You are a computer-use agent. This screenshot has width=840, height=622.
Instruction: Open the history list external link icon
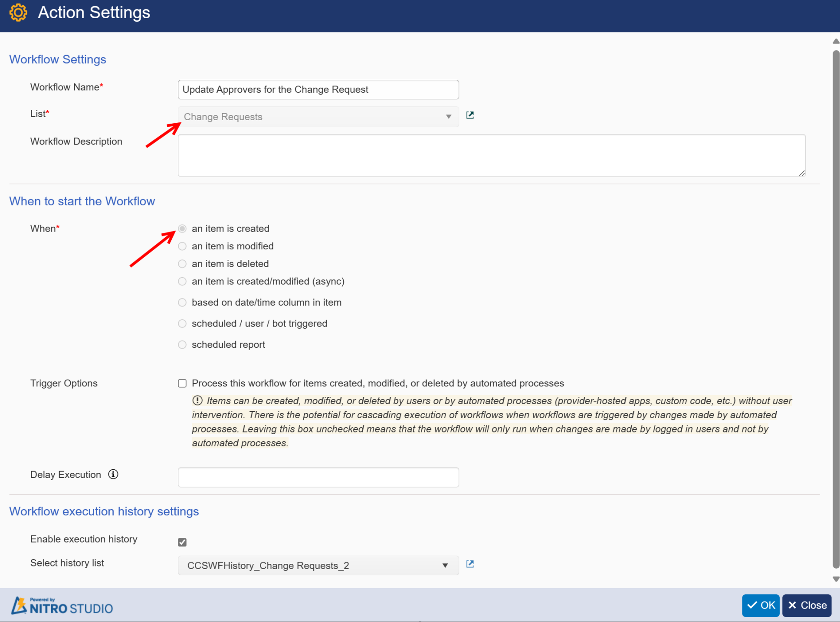tap(470, 564)
